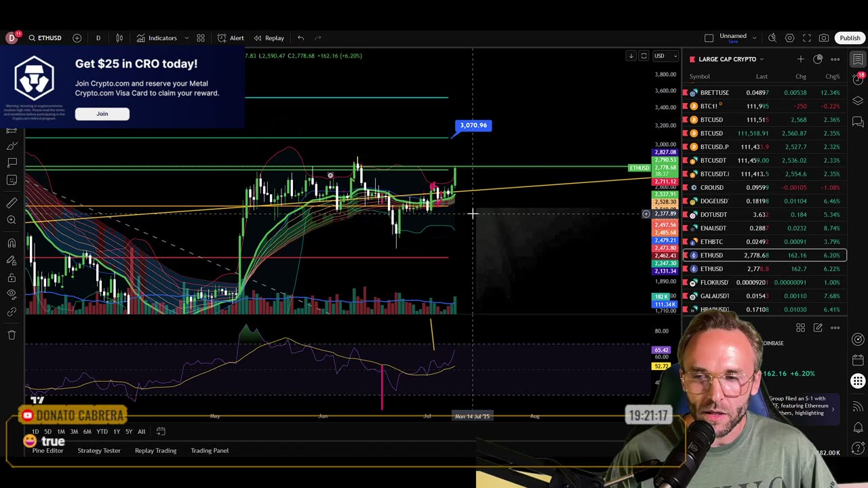
Task: Select ETHBTC in the watchlist
Action: [x=765, y=241]
